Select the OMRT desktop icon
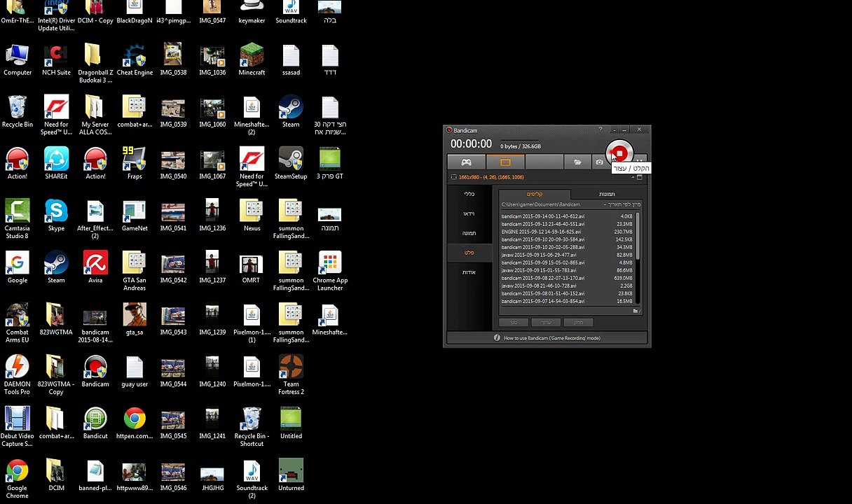This screenshot has width=852, height=504. tap(252, 267)
